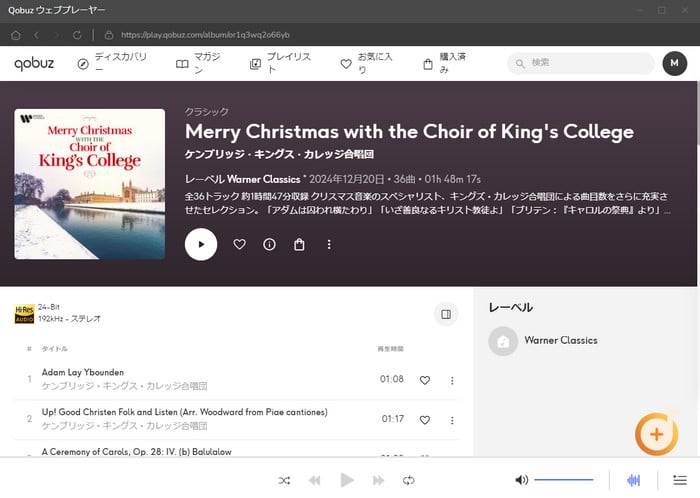Play the album with the big play button

coord(201,244)
